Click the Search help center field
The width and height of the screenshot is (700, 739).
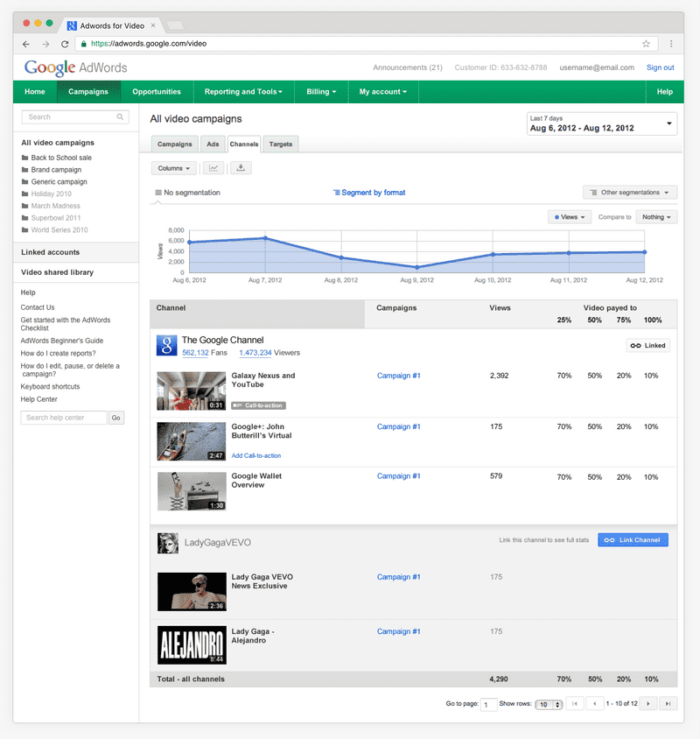pyautogui.click(x=64, y=418)
